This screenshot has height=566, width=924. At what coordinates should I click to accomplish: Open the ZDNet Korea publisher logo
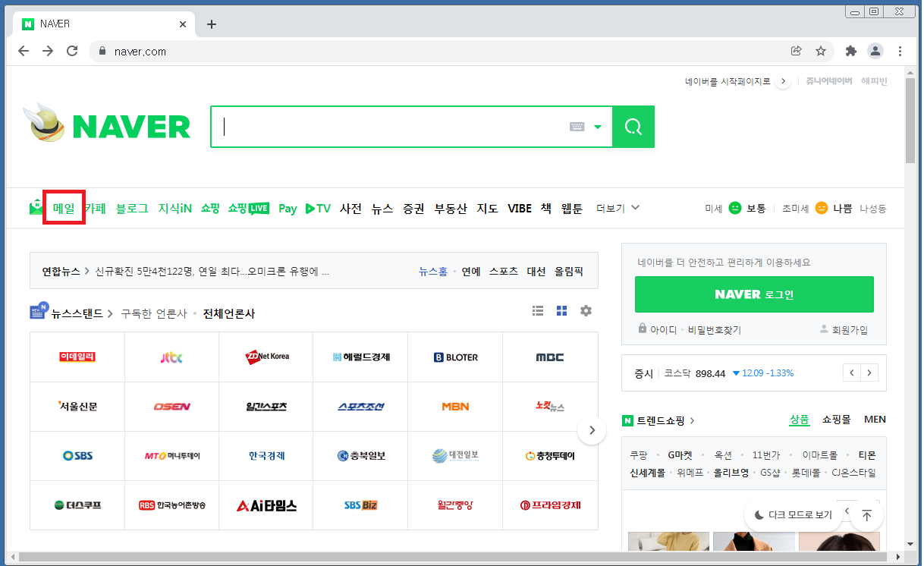tap(266, 356)
